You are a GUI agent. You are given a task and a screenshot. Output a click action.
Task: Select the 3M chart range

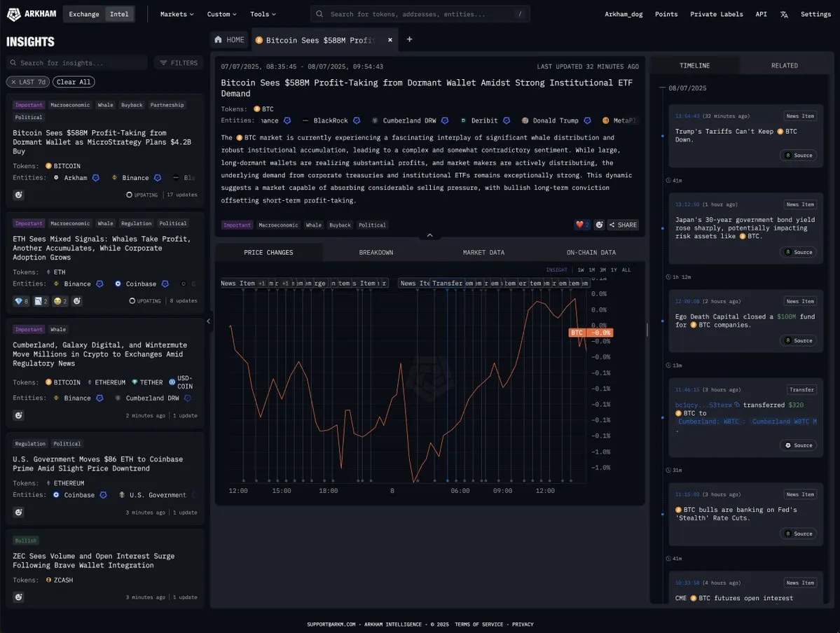[603, 270]
